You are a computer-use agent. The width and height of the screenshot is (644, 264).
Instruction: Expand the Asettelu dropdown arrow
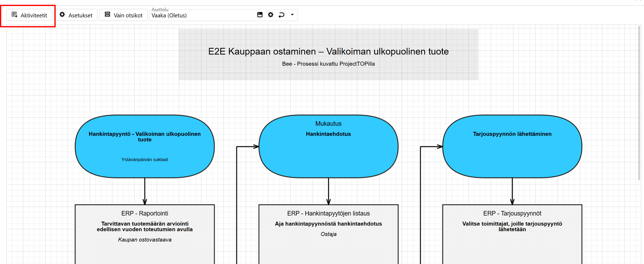click(x=292, y=15)
